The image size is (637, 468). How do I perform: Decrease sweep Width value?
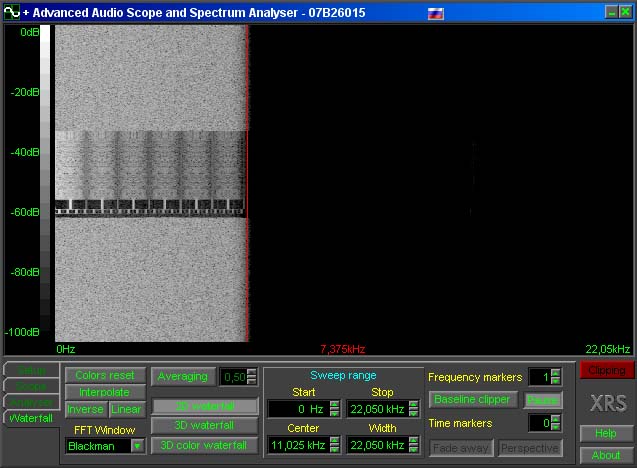pos(414,449)
